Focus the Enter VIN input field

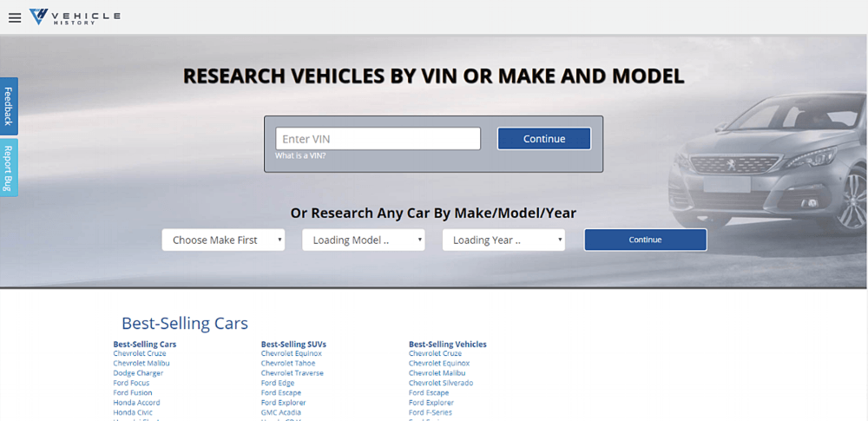click(378, 139)
